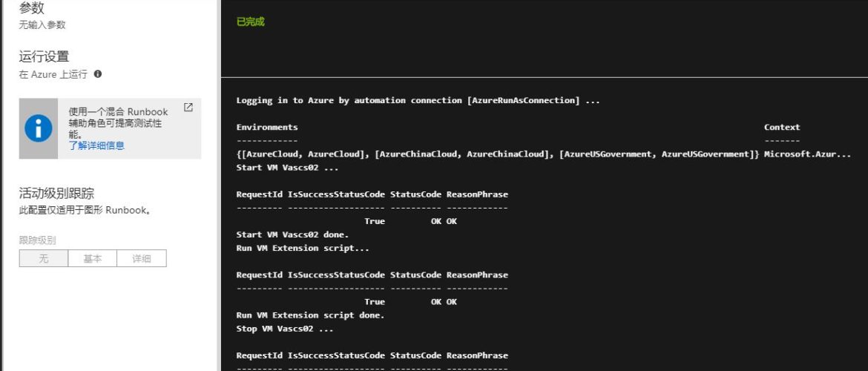Click the hybrid Runbook notice message text
This screenshot has width=868, height=371.
(x=119, y=123)
